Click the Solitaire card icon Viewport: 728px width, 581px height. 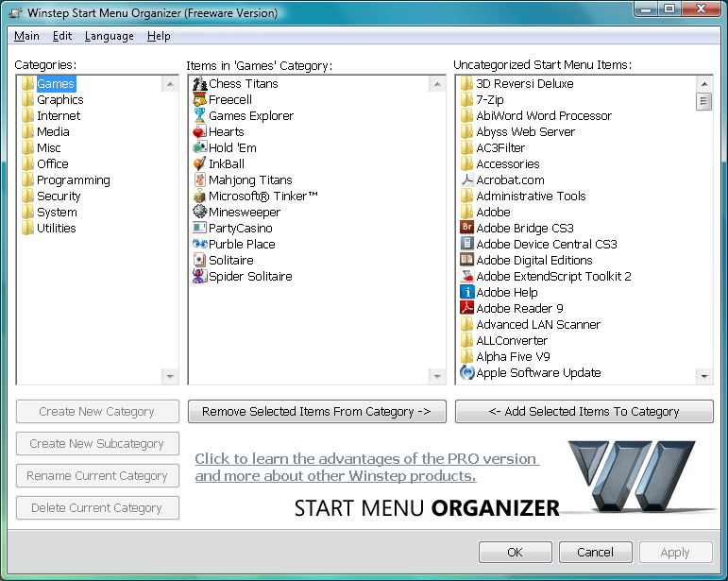click(199, 260)
